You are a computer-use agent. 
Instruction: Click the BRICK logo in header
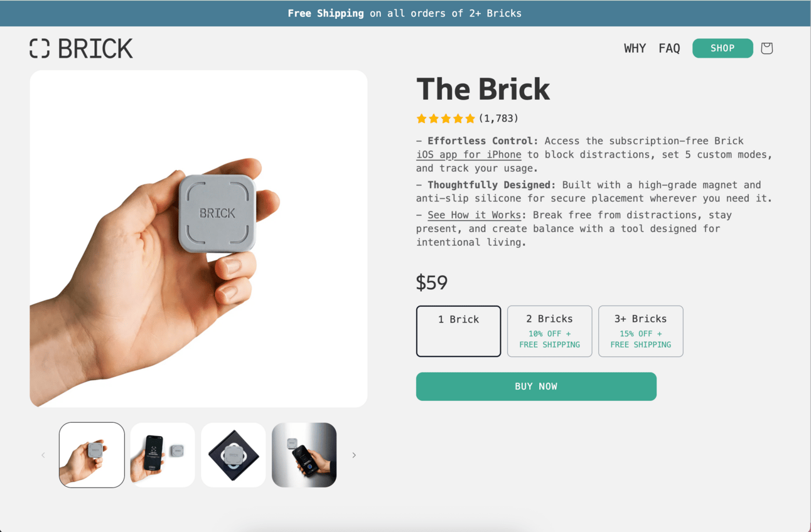82,48
